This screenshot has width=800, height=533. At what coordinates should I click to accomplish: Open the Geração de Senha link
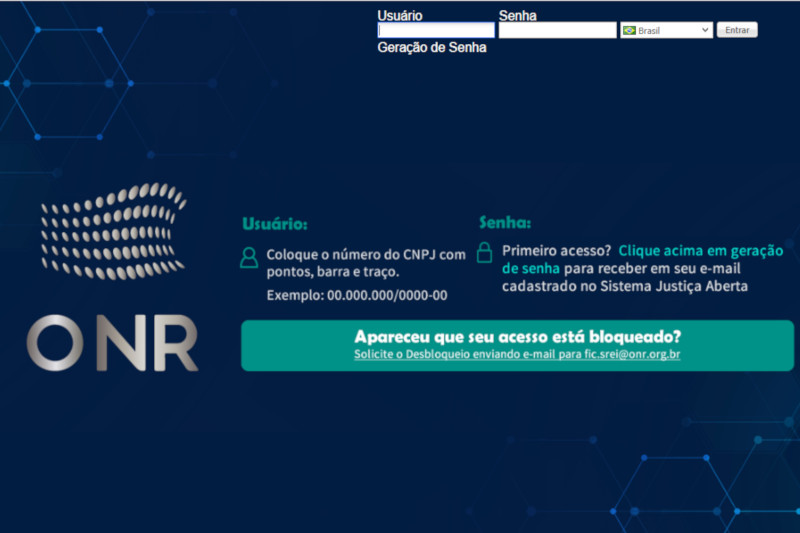[432, 47]
